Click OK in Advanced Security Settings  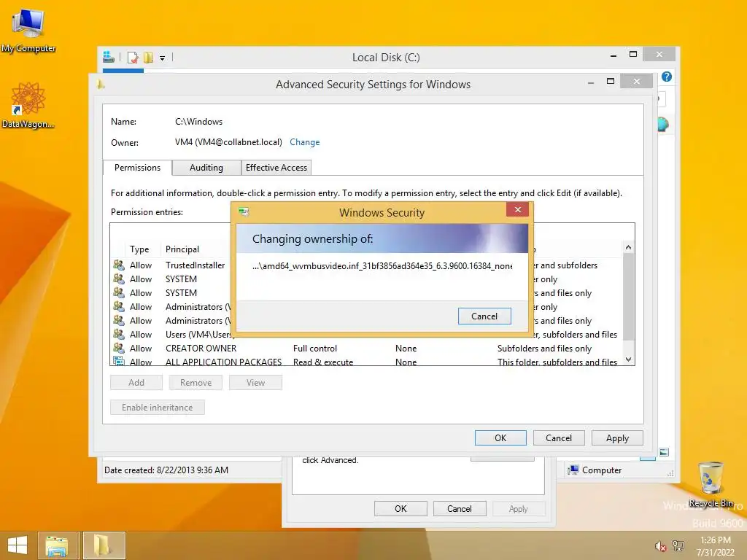click(500, 438)
